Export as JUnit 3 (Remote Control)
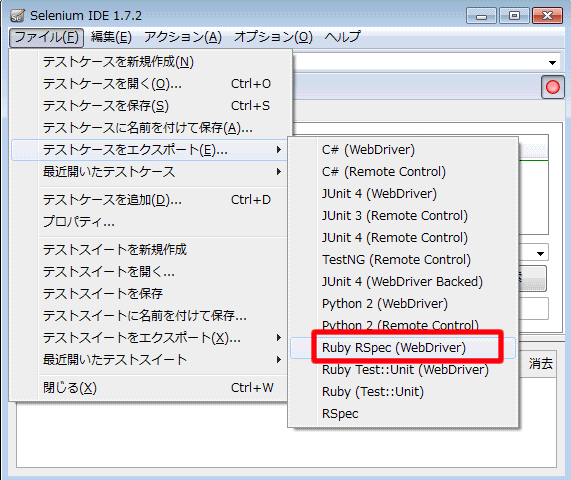The width and height of the screenshot is (571, 480). pos(403,216)
